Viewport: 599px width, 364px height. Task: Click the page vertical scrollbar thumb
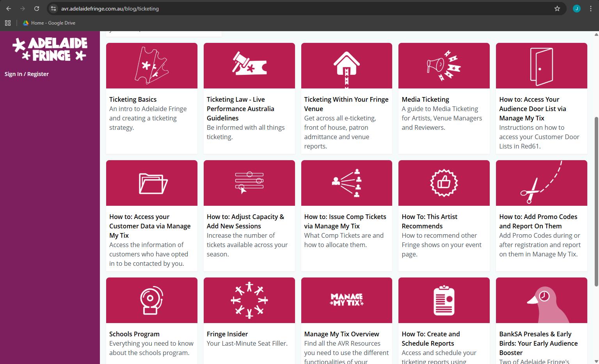596,201
